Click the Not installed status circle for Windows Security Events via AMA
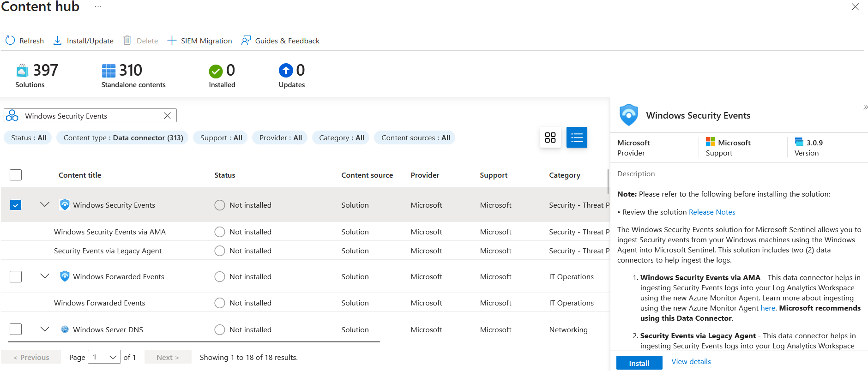This screenshot has height=371, width=868. click(220, 232)
